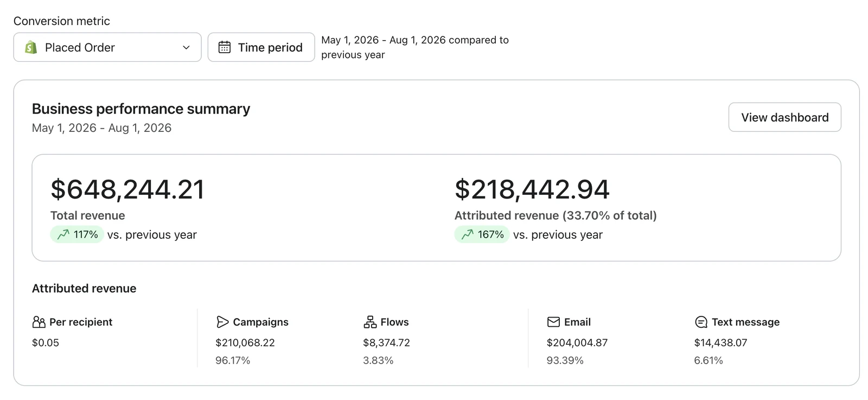Click the View dashboard button
The width and height of the screenshot is (868, 400).
tap(784, 117)
